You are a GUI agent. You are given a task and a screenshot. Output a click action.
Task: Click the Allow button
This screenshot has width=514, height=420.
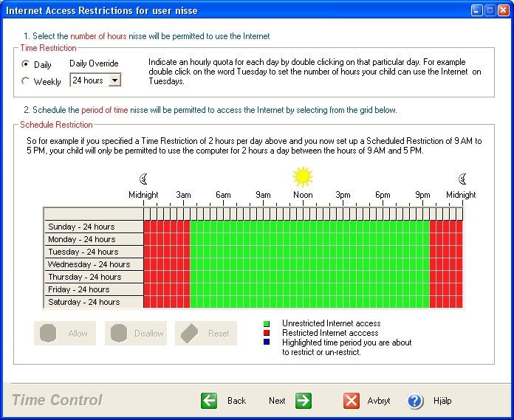[65, 333]
